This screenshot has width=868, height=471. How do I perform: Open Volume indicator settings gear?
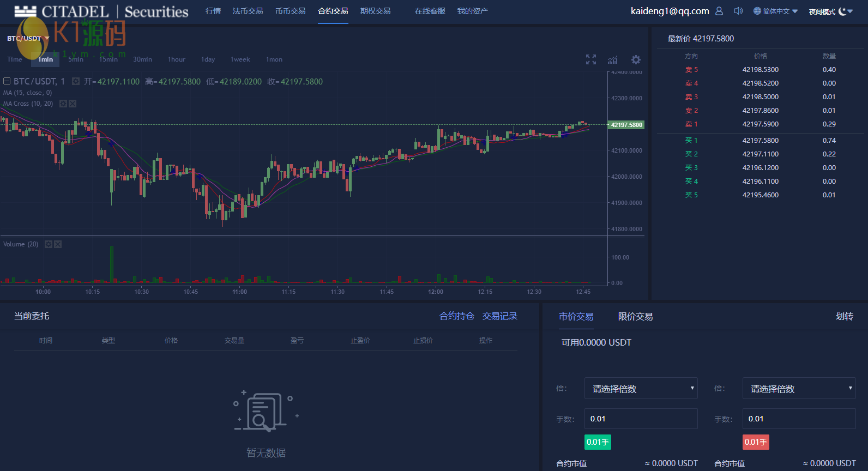tap(49, 244)
